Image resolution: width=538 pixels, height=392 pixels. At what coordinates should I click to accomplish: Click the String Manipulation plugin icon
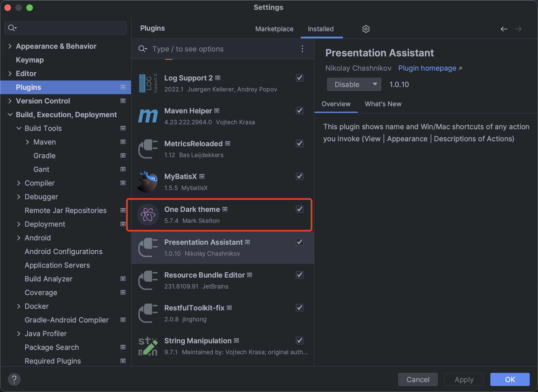(x=148, y=346)
